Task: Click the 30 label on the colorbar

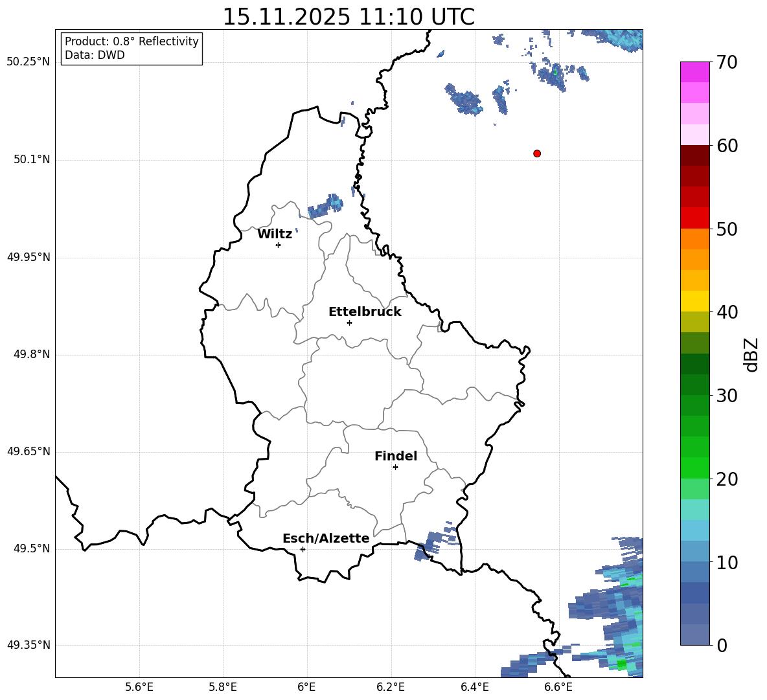Action: (727, 395)
